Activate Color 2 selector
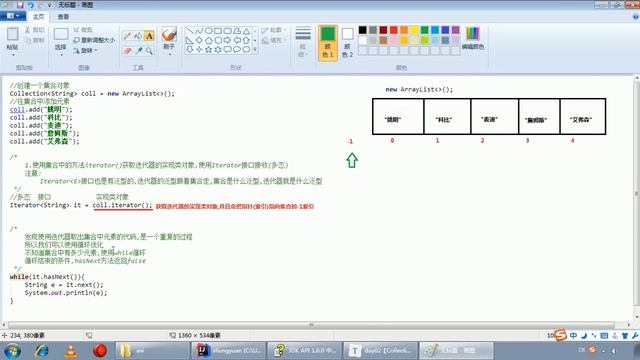640x360 pixels. (347, 43)
